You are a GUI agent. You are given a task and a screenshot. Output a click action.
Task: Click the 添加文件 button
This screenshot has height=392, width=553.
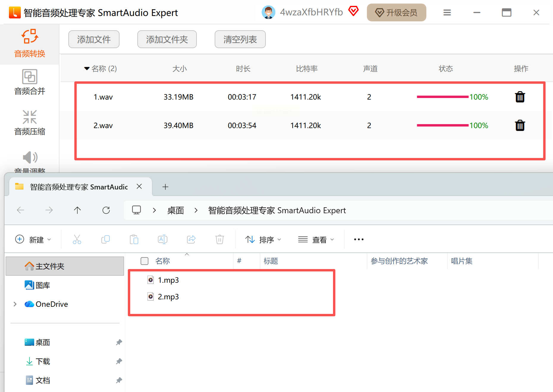(x=94, y=39)
